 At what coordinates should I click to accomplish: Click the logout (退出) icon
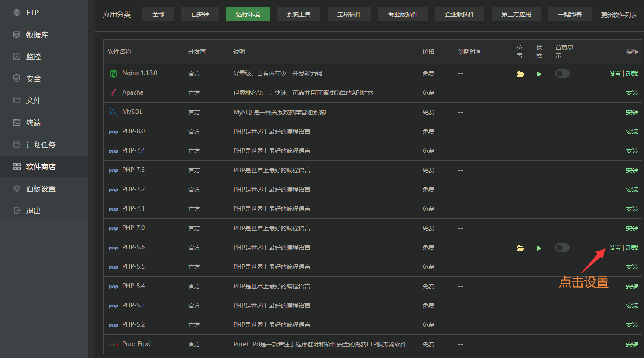click(17, 210)
